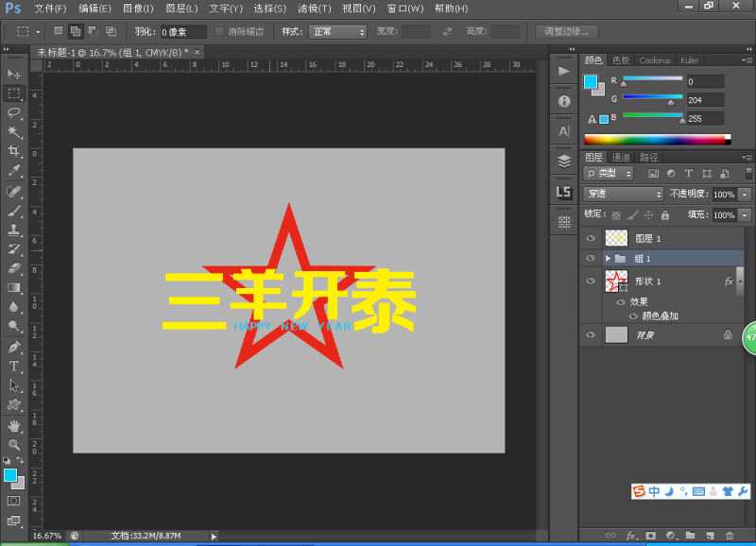Delete the selected layer with trash icon
756x546 pixels.
pos(730,536)
